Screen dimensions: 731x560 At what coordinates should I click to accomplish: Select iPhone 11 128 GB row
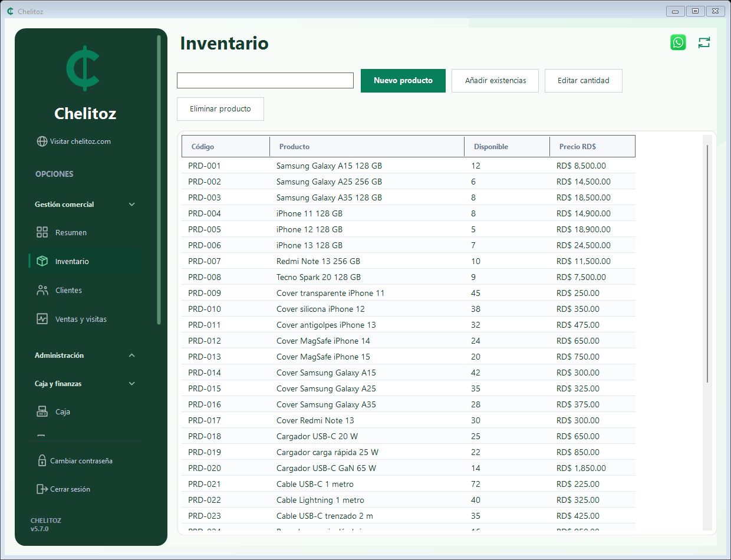tap(409, 213)
